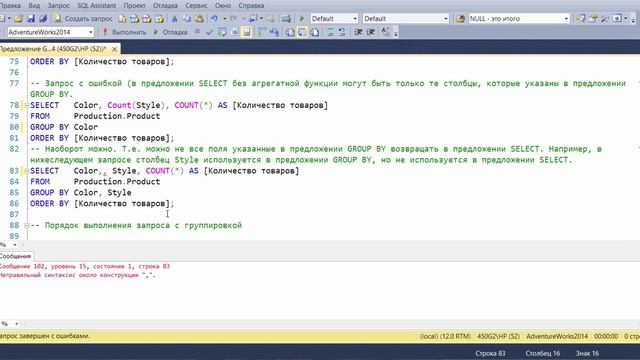Viewport: 640px width, 360px height.
Task: Open the 'NULL - это итого' search combo box
Action: pos(519,19)
